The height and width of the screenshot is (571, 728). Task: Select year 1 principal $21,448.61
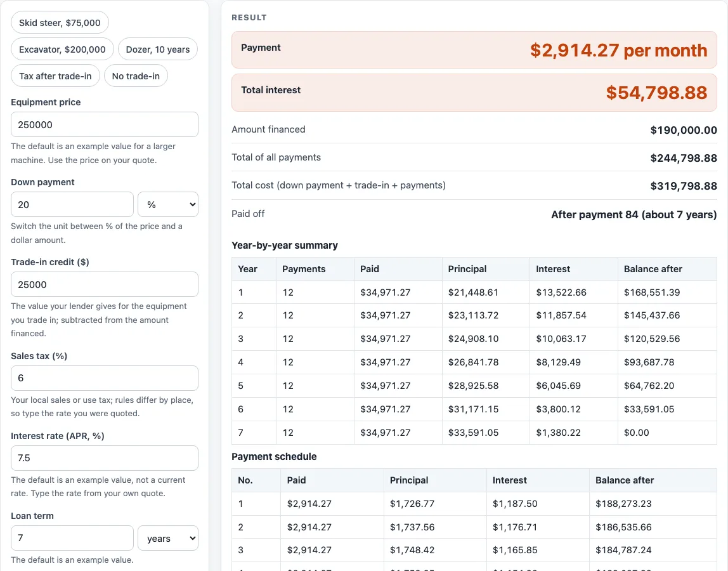tap(473, 292)
